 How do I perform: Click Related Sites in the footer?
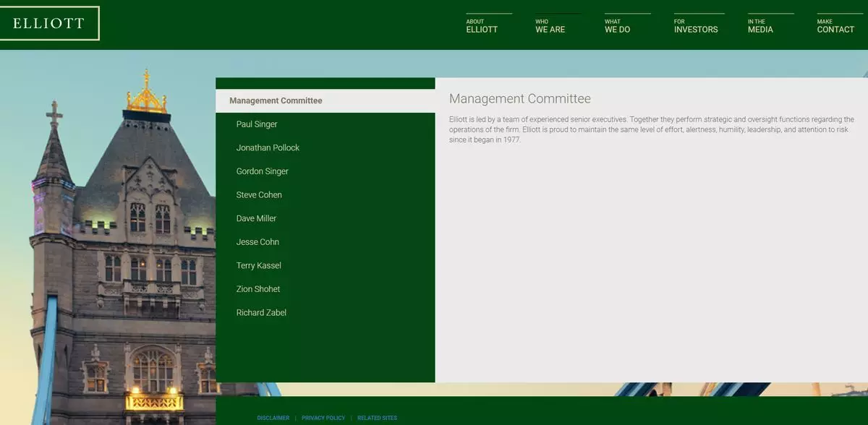(377, 418)
